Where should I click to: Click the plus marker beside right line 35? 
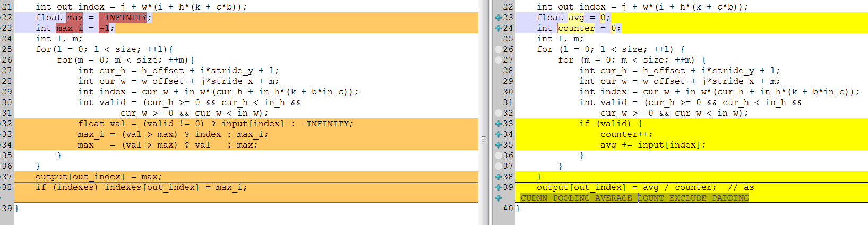point(499,145)
